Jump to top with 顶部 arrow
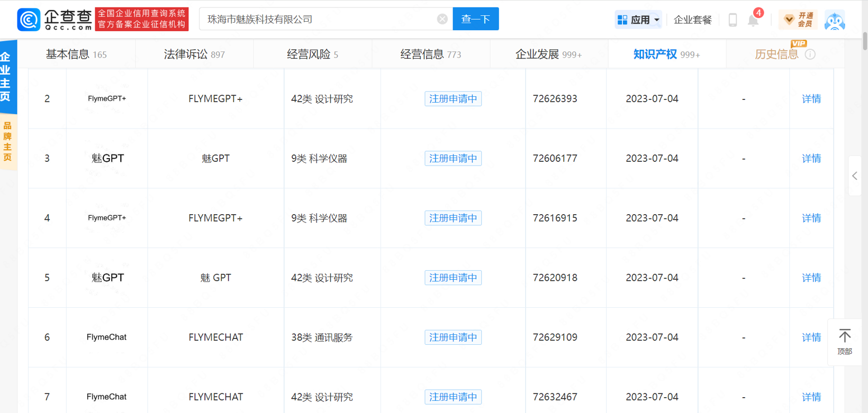 pos(845,342)
